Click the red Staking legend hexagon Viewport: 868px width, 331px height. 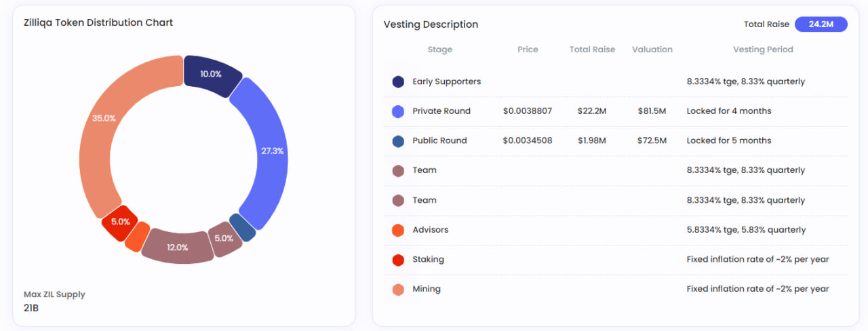click(398, 260)
